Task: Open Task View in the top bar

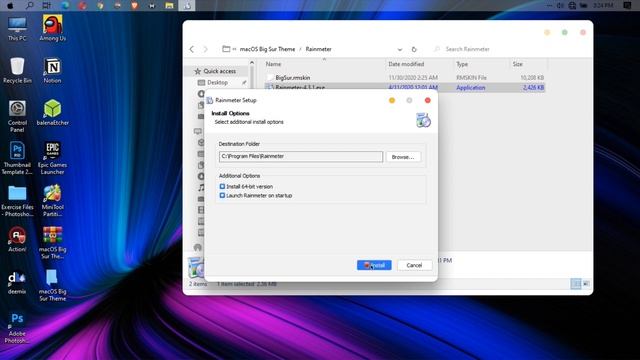Action: [x=47, y=5]
